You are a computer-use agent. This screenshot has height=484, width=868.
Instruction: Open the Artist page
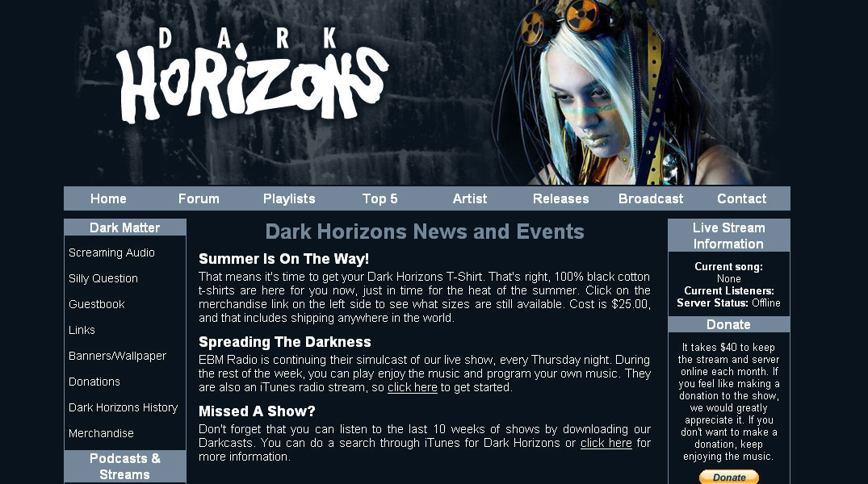pos(470,198)
